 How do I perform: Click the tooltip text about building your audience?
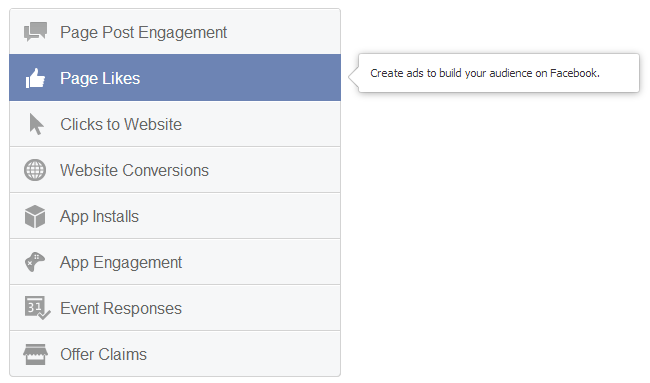[485, 73]
